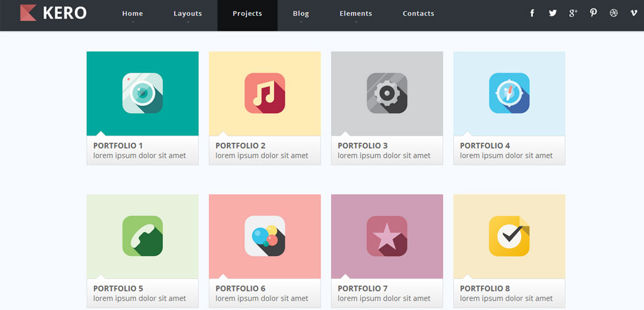The width and height of the screenshot is (644, 310).
Task: Open the PORTFOLIO 1 title link
Action: 118,145
